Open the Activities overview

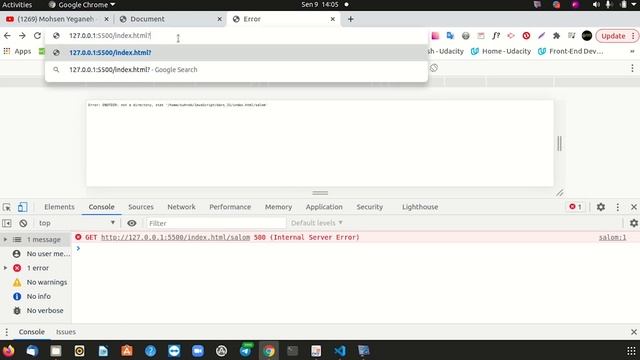(17, 5)
